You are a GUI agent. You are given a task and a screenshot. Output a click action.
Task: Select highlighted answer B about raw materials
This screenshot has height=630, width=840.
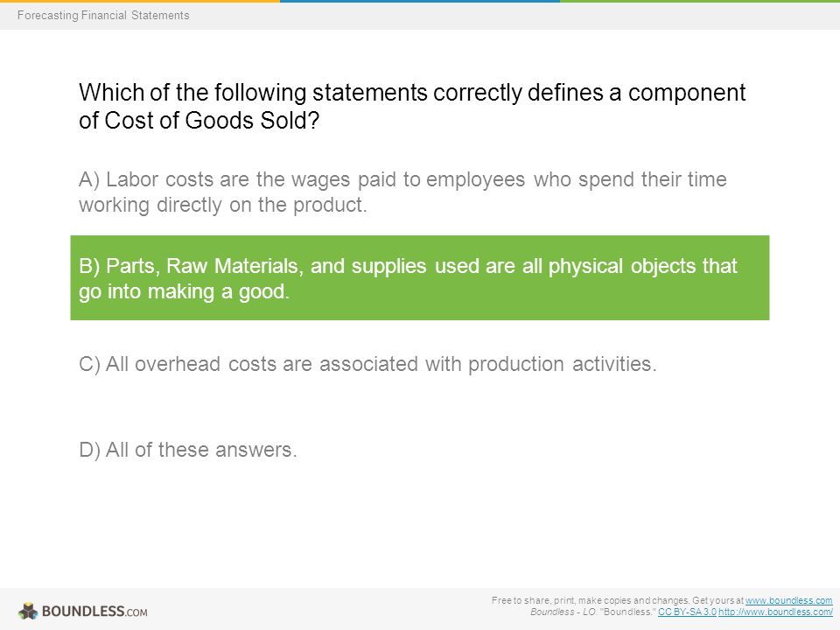pyautogui.click(x=420, y=278)
